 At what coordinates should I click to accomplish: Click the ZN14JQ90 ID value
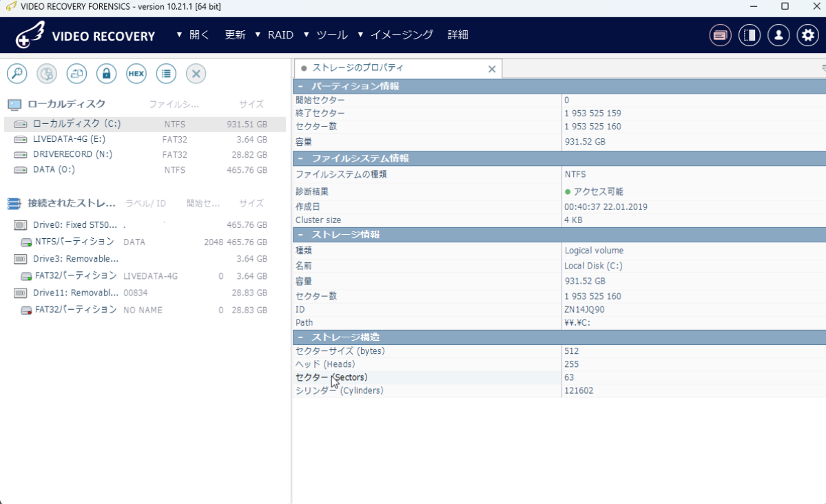tap(584, 310)
